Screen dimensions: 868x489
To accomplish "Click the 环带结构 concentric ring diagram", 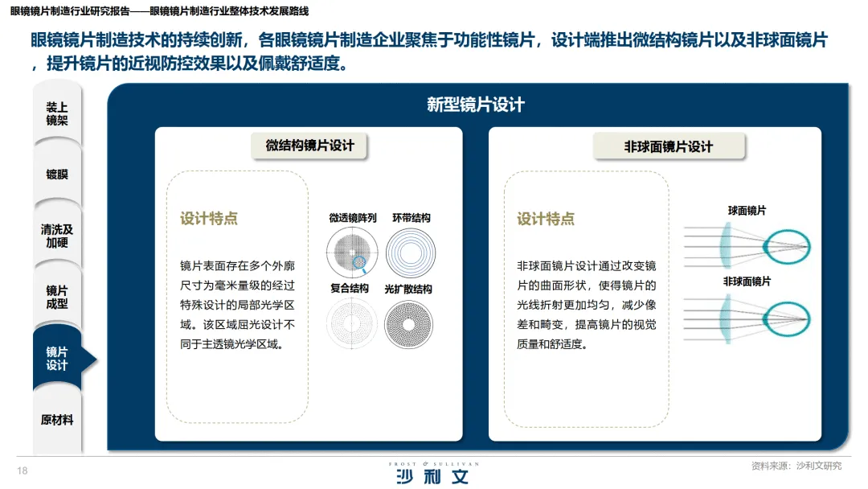I will click(411, 253).
